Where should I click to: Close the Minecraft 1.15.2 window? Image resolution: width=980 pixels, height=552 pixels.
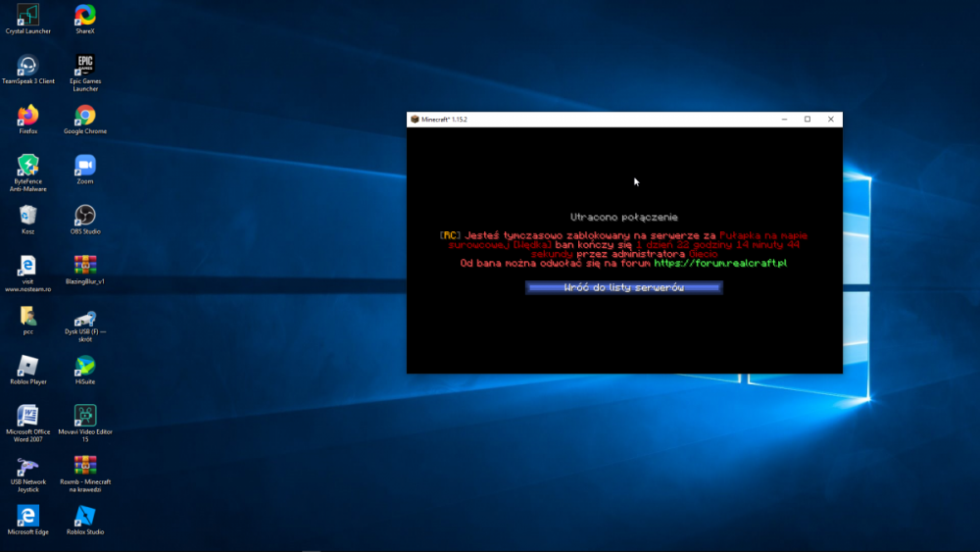click(831, 120)
